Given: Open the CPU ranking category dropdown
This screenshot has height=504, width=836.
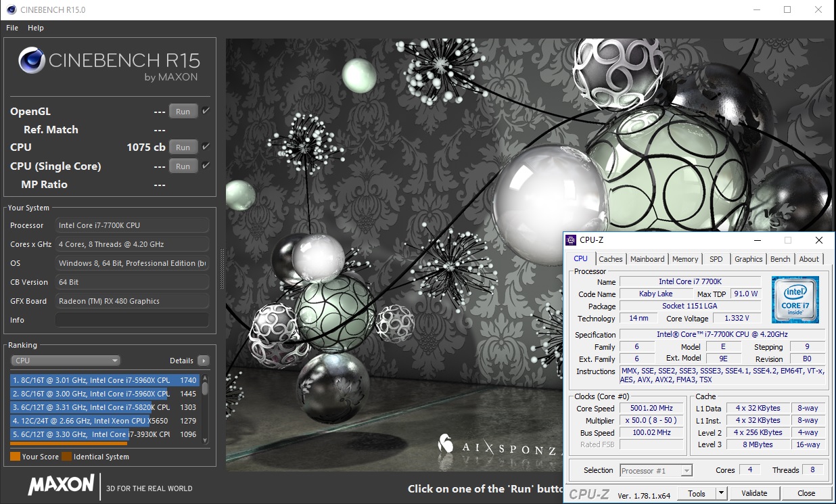Looking at the screenshot, I should click(x=66, y=361).
